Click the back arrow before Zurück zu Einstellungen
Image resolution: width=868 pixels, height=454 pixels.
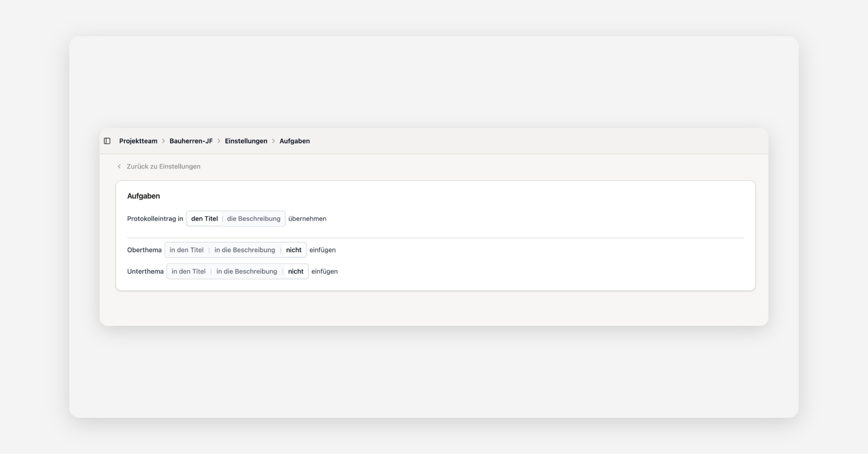(119, 166)
